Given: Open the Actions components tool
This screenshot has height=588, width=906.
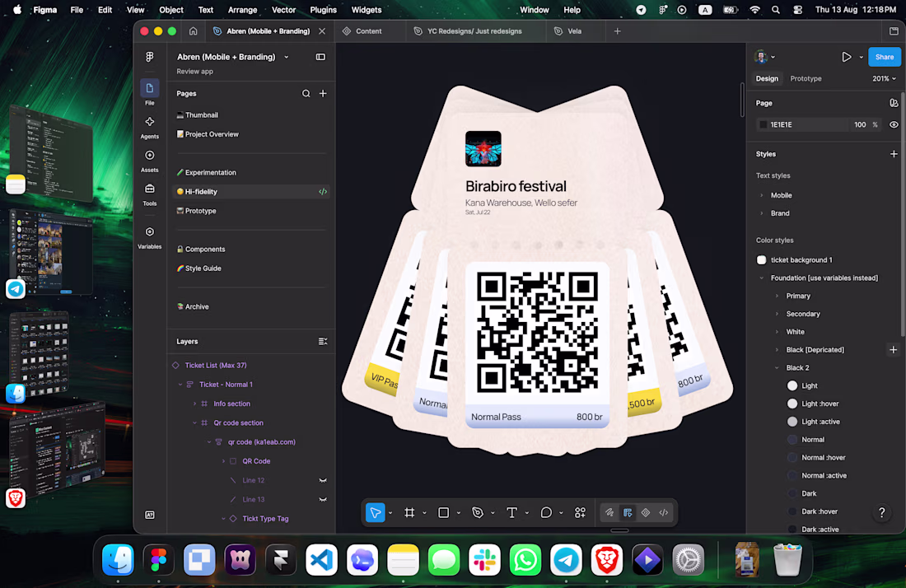Looking at the screenshot, I should tap(580, 512).
